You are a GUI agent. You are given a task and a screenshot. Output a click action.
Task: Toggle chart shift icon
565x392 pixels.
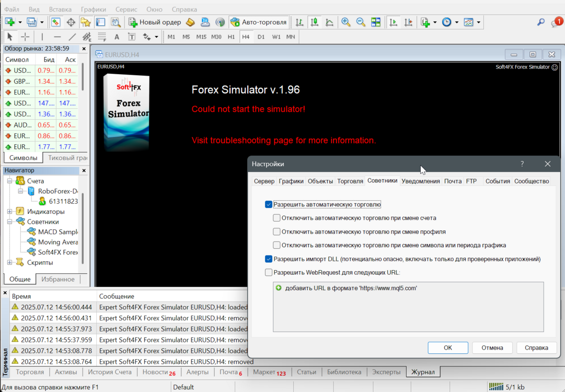coord(408,22)
